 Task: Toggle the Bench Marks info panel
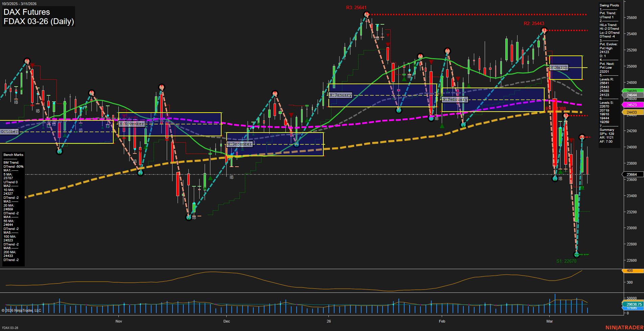pyautogui.click(x=13, y=155)
